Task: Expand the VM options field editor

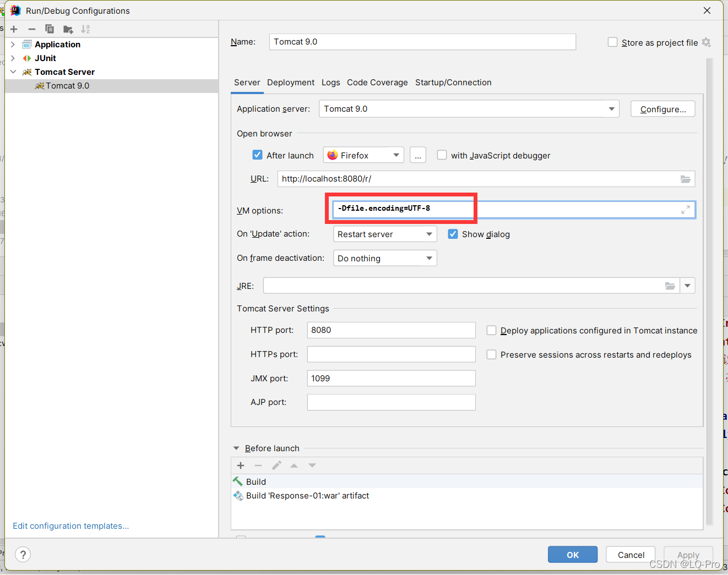Action: pyautogui.click(x=686, y=210)
